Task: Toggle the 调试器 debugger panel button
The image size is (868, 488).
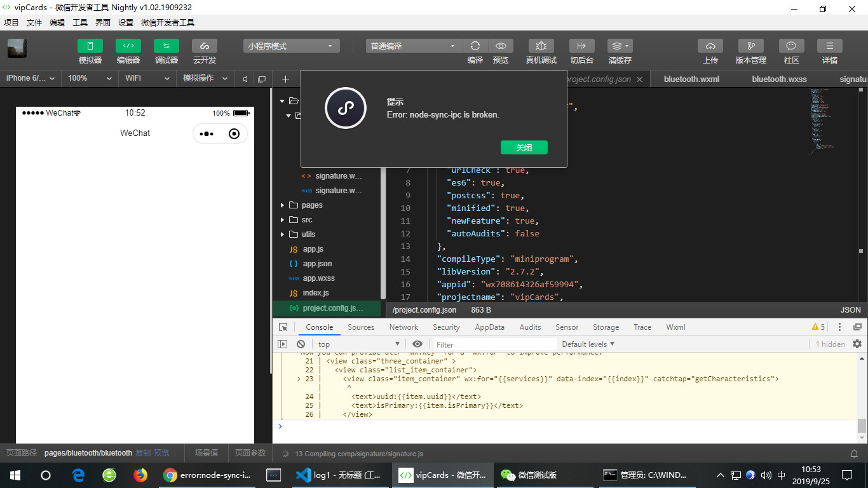Action: [x=166, y=46]
